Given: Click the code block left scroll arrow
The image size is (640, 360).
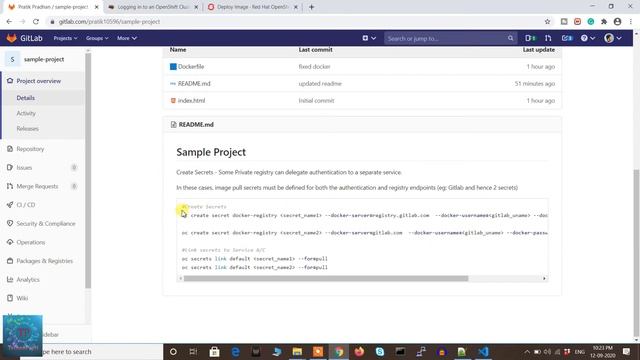Looking at the screenshot, I should pos(180,278).
